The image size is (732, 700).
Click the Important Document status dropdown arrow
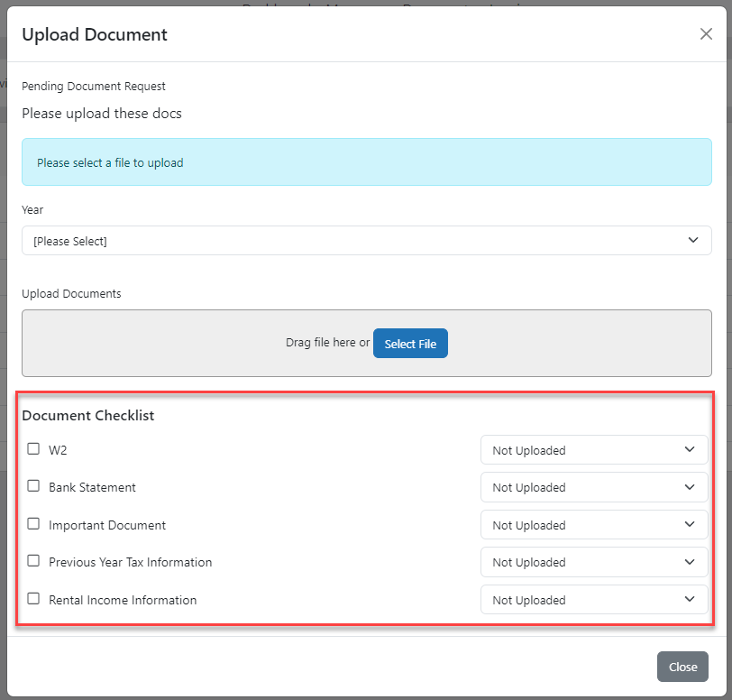point(691,524)
